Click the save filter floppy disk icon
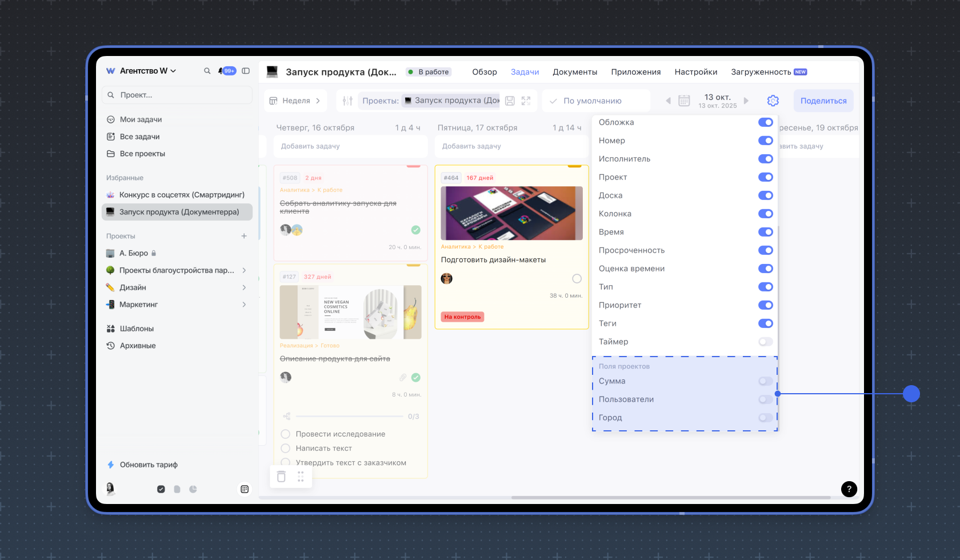This screenshot has width=960, height=560. point(510,101)
